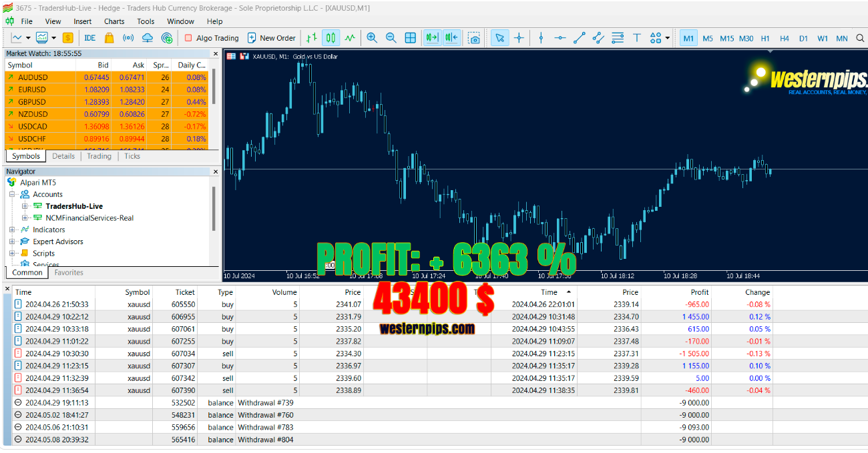Zoom in on the chart
The image size is (868, 453).
point(372,38)
